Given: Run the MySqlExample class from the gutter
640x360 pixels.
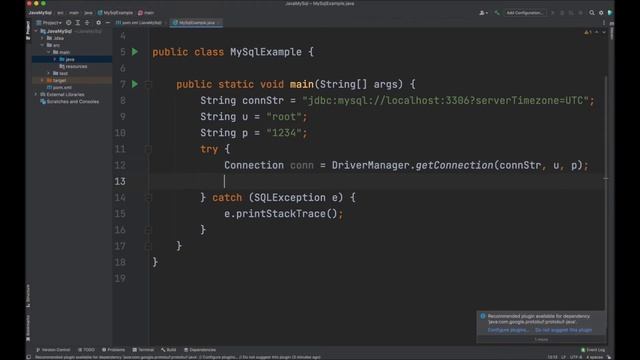Looking at the screenshot, I should pyautogui.click(x=135, y=52).
